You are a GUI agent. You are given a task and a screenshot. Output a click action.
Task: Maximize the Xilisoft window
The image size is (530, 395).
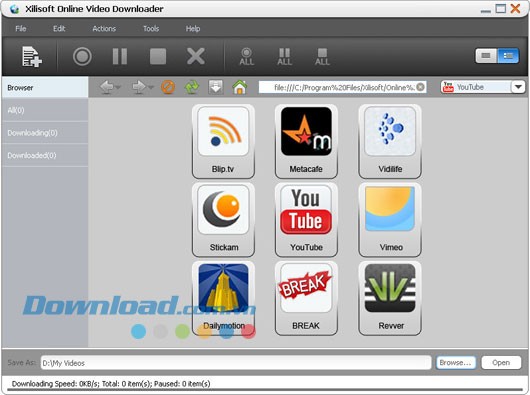click(501, 8)
